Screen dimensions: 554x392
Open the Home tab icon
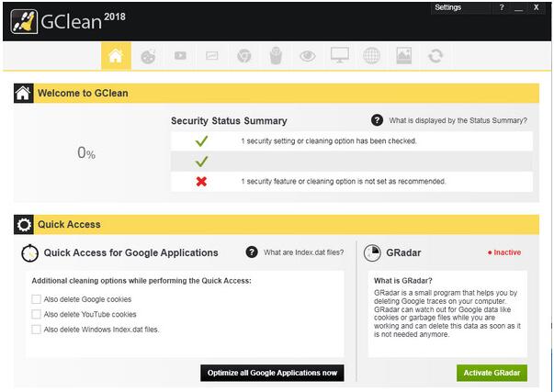point(116,56)
